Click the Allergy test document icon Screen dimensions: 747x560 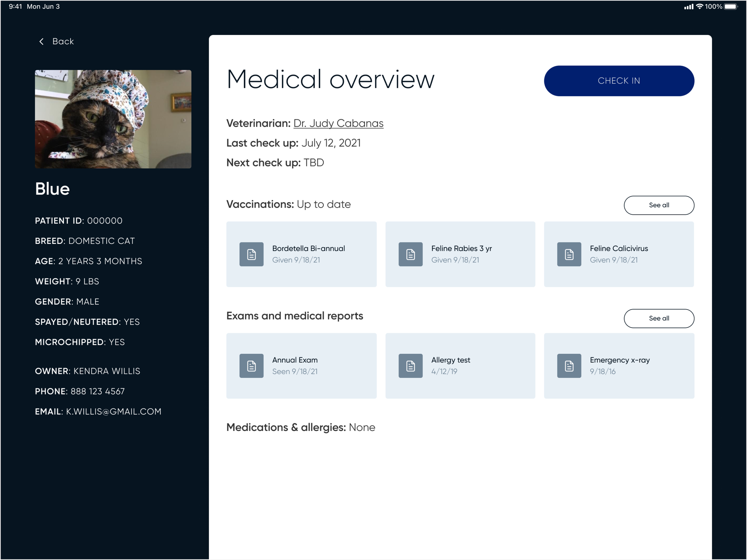[410, 366]
